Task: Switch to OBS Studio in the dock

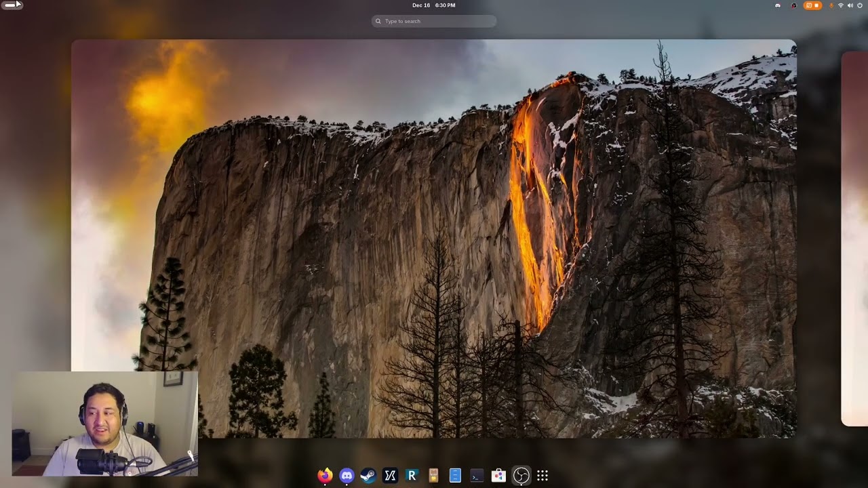Action: (521, 476)
